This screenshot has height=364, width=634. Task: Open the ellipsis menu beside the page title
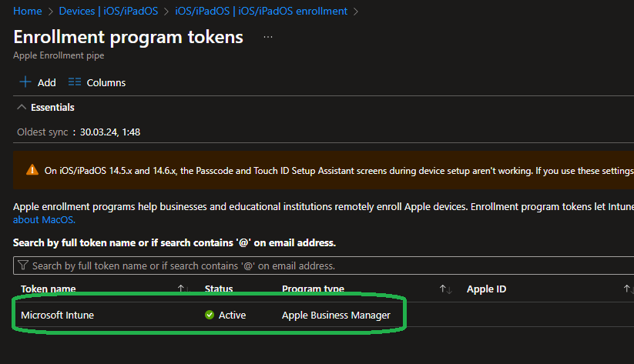coord(268,37)
